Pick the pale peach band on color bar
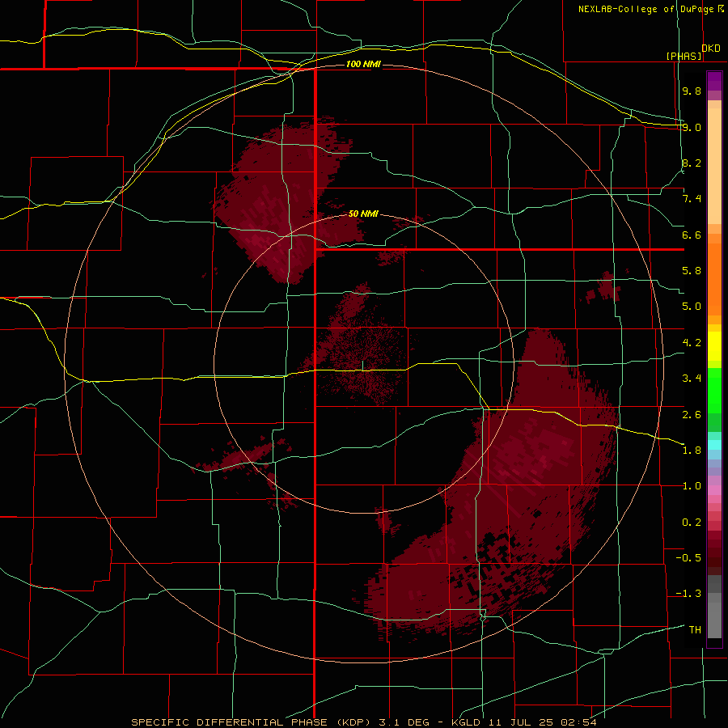 coord(714,166)
